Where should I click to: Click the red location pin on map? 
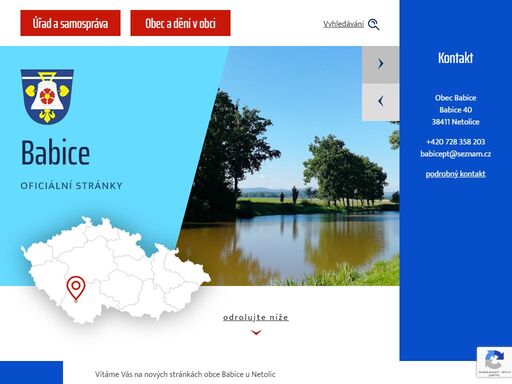tap(76, 289)
